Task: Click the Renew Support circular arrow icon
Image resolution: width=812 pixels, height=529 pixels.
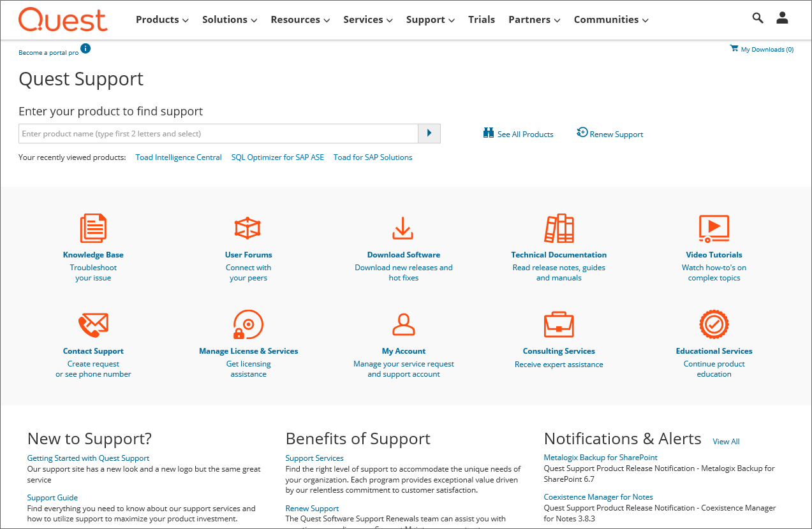Action: [582, 133]
